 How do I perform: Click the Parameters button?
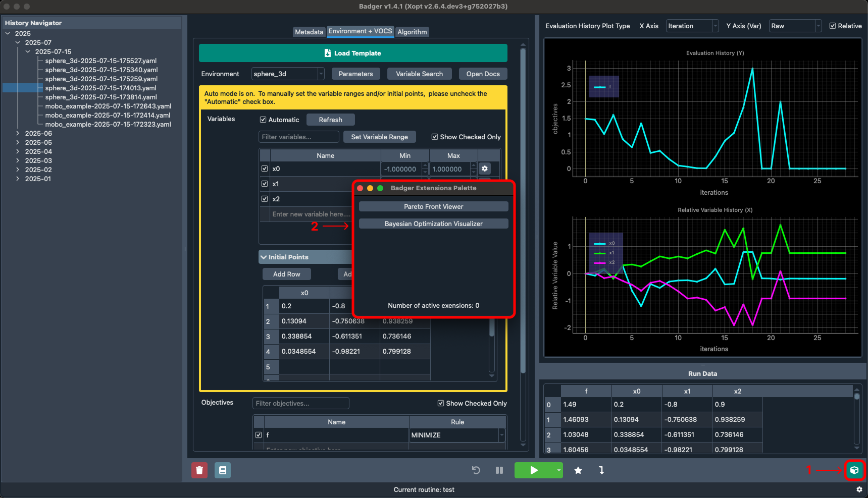[x=355, y=74]
